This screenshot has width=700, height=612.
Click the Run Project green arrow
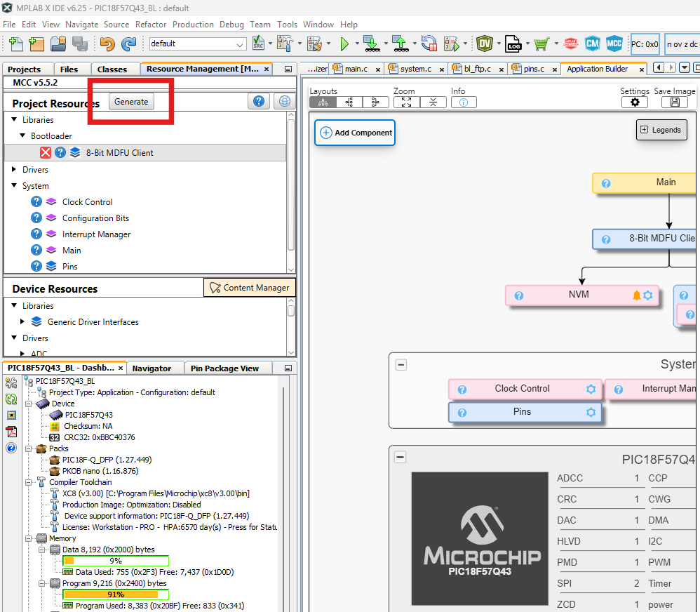(x=344, y=44)
